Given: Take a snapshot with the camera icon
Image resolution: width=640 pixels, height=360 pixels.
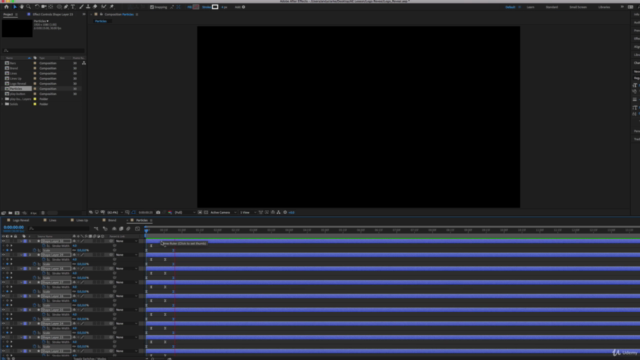Looking at the screenshot, I should pyautogui.click(x=158, y=213).
